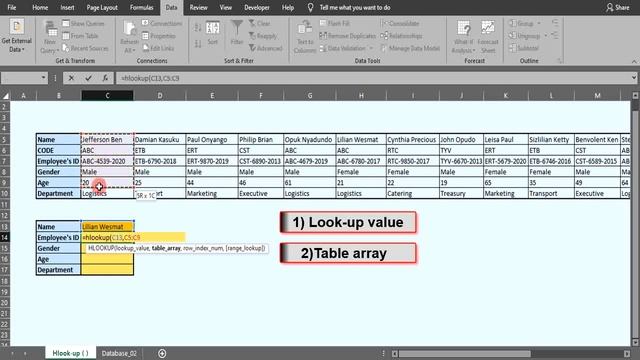This screenshot has height=360, width=640.
Task: Clear the current filter
Action: pyautogui.click(x=260, y=24)
